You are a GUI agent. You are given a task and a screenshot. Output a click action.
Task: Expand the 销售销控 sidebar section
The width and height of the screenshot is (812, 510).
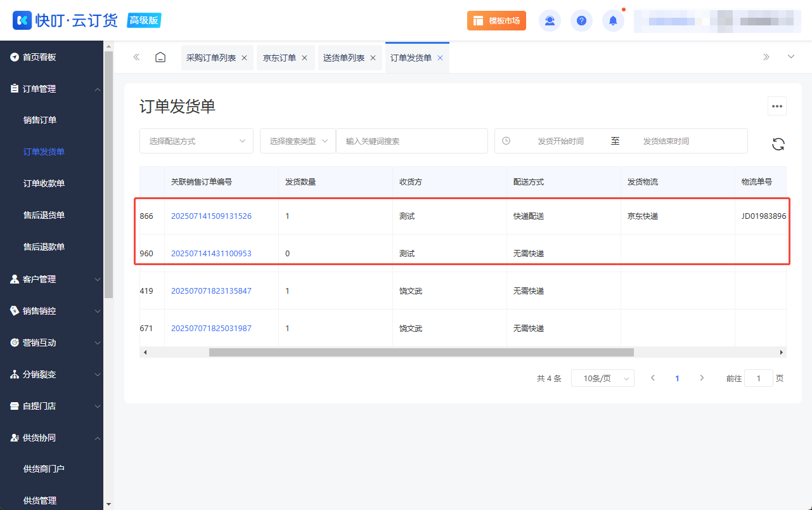[x=51, y=311]
